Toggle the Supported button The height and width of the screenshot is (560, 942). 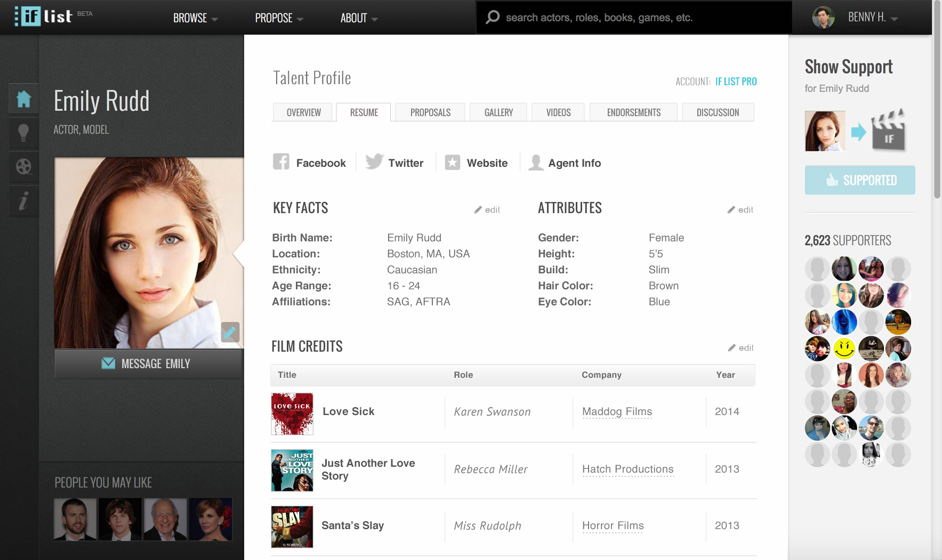coord(859,180)
